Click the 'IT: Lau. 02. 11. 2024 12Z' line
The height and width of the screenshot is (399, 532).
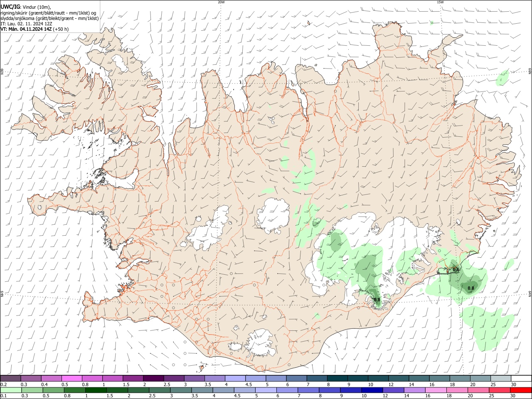[x=27, y=24]
